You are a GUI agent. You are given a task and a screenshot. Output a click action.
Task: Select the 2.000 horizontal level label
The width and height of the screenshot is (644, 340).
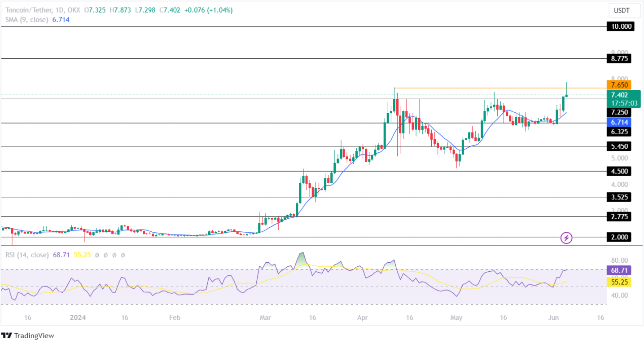tap(619, 237)
